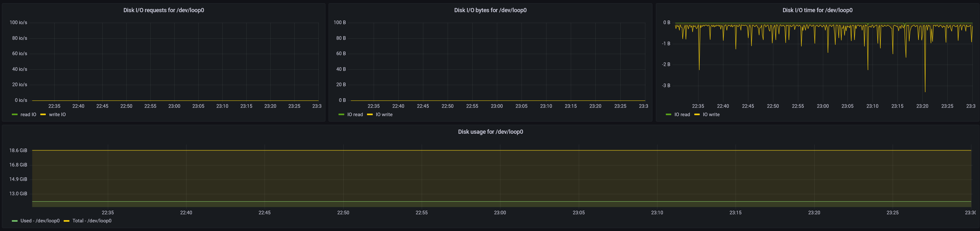The height and width of the screenshot is (231, 980).
Task: Click the 20 io/s axis label
Action: click(x=20, y=84)
